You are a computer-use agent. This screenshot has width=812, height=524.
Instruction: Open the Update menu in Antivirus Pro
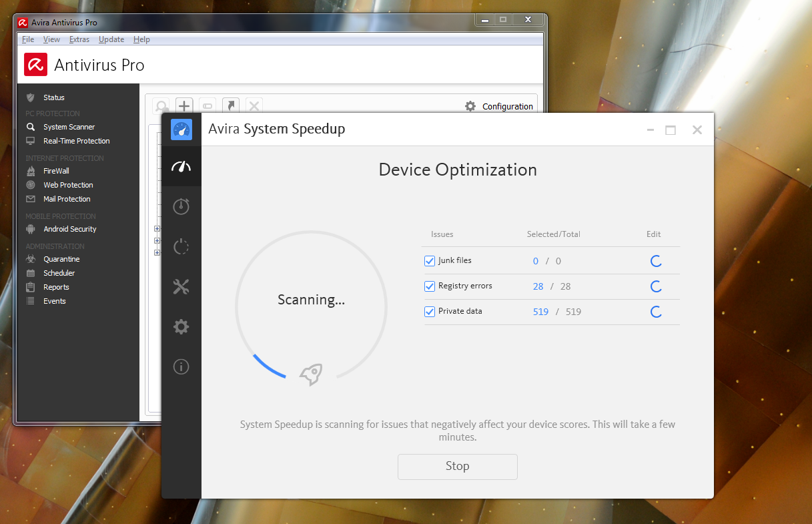[x=111, y=39]
